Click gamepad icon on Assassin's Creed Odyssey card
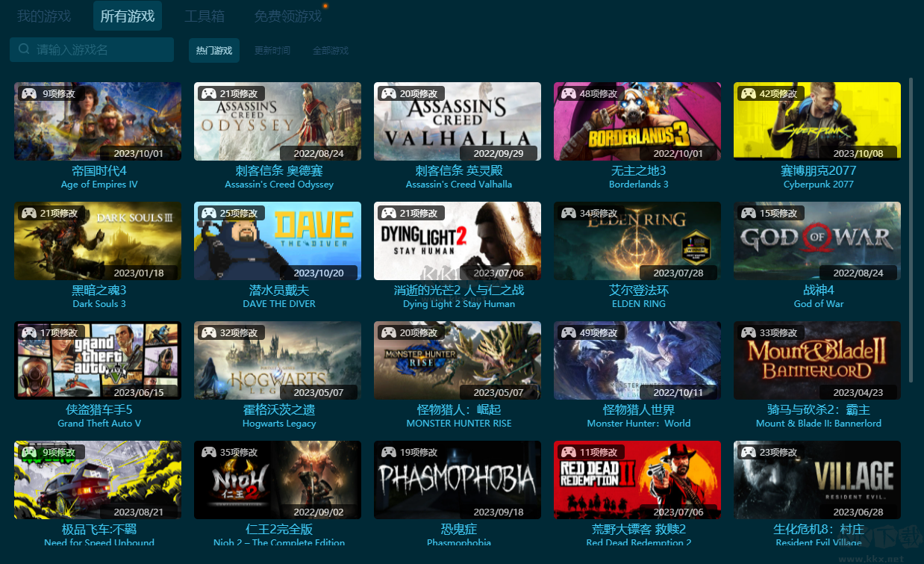The width and height of the screenshot is (924, 564). (208, 93)
